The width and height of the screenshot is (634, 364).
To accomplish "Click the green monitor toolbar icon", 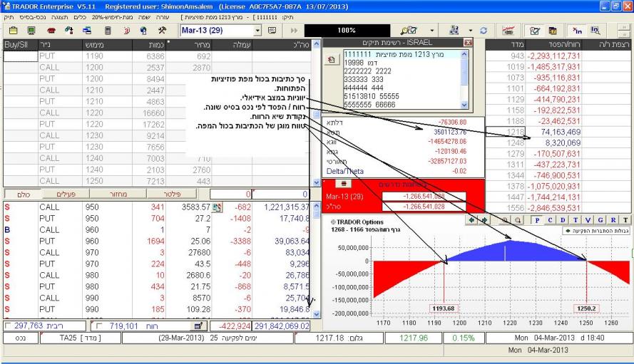I will click(31, 31).
